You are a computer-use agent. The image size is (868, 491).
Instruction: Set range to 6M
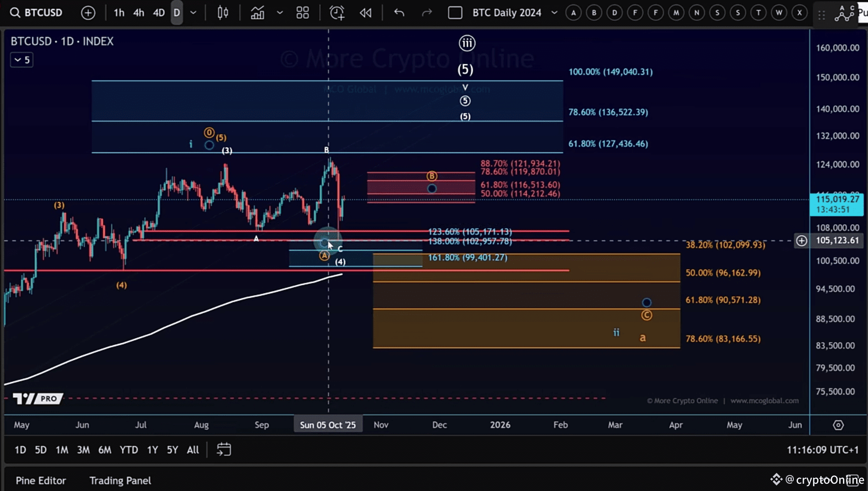pos(105,450)
